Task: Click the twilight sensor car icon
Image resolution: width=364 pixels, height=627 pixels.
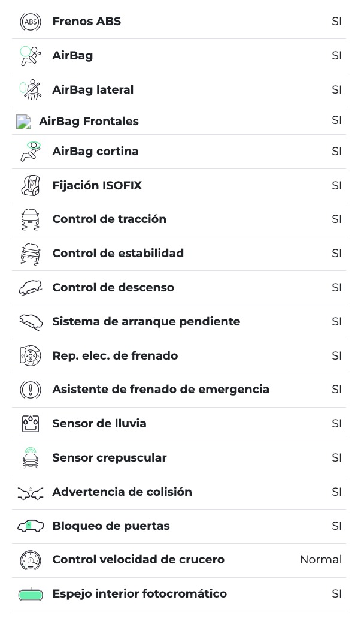Action: pos(30,458)
